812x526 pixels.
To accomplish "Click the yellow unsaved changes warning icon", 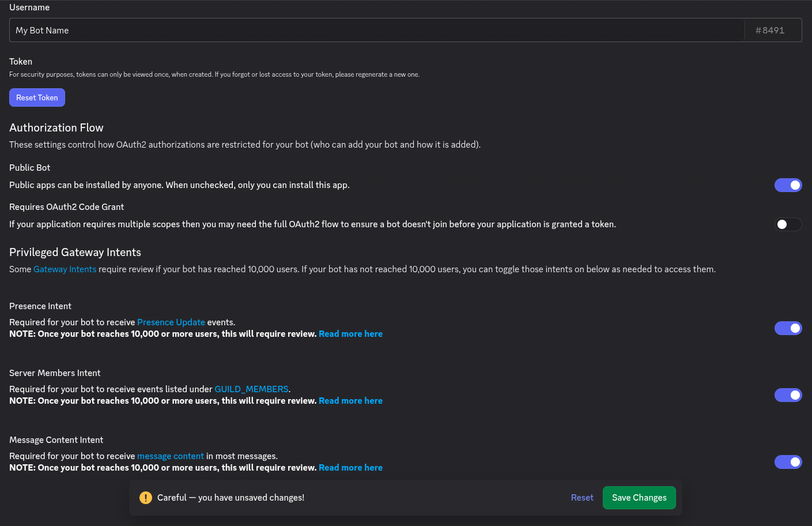I will [146, 498].
